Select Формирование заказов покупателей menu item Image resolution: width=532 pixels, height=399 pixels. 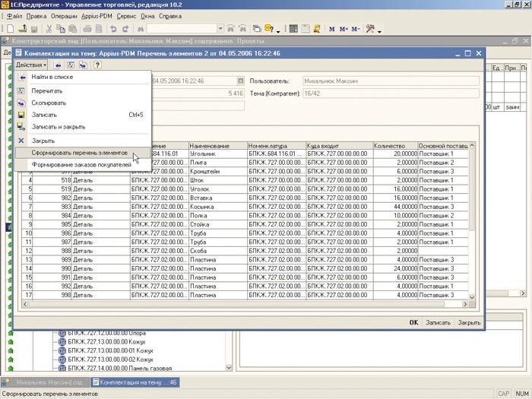(x=81, y=165)
